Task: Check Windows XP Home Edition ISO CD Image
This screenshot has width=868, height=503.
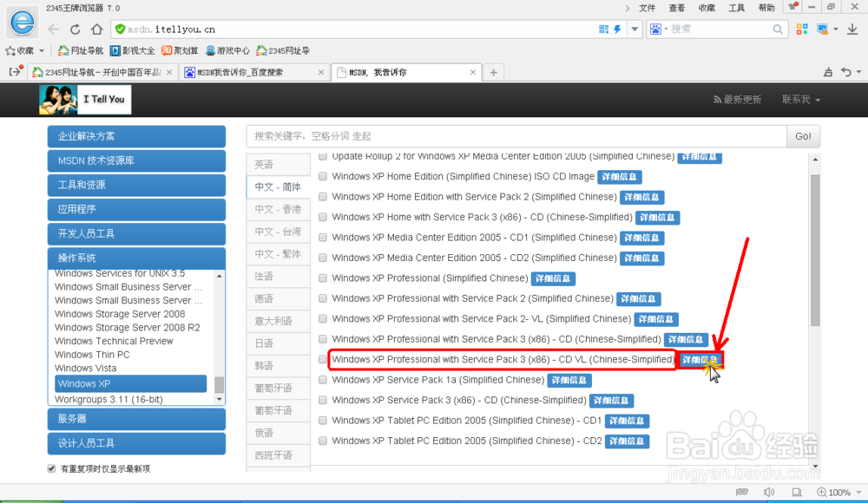Action: pyautogui.click(x=322, y=176)
